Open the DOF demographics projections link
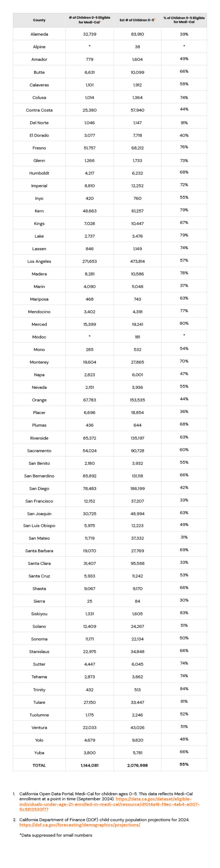The image size is (220, 868). 80,825
